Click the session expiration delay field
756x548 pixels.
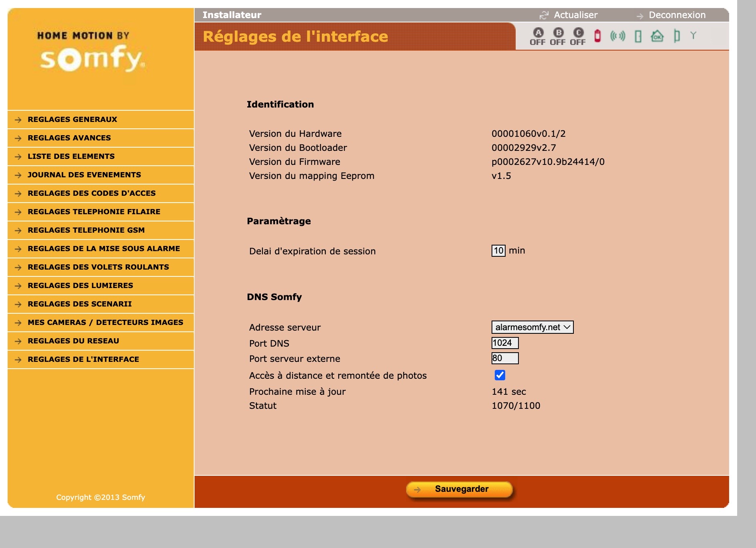coord(498,251)
